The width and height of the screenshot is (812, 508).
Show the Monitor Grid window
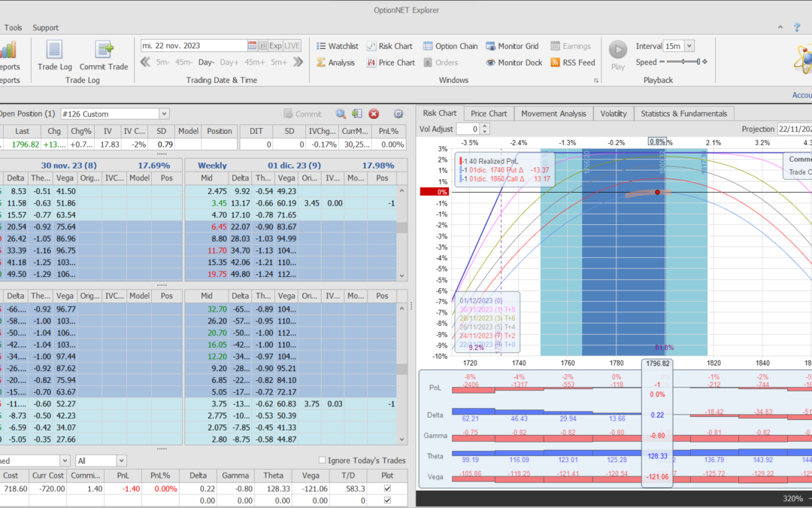(x=512, y=46)
